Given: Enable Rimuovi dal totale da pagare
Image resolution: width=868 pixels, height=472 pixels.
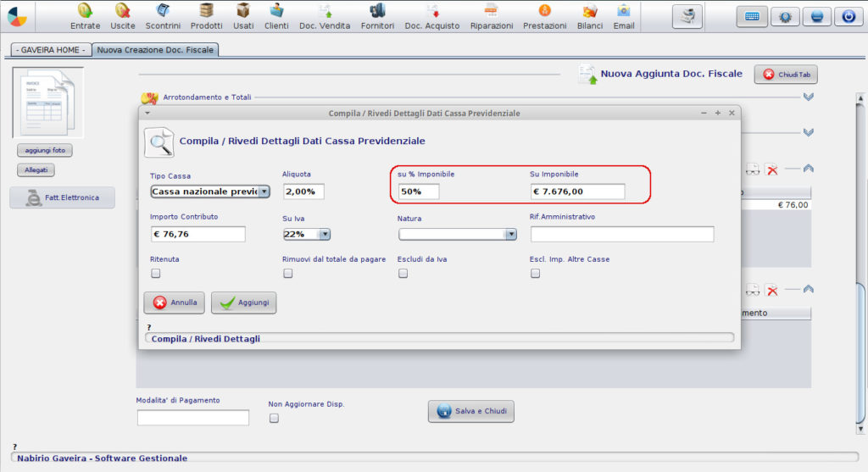Looking at the screenshot, I should click(288, 274).
